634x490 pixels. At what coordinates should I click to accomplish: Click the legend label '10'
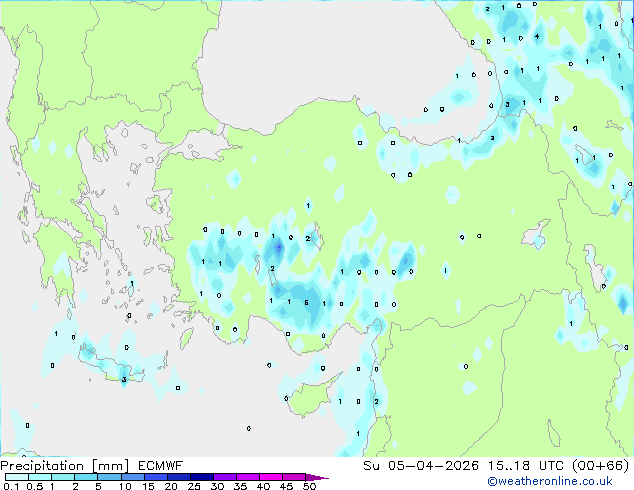pos(125,486)
